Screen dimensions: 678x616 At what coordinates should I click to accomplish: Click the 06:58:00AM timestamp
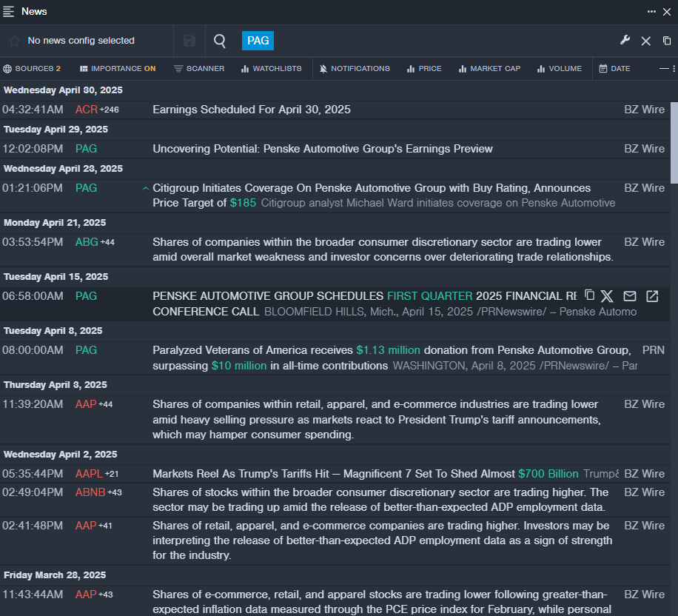(x=33, y=296)
